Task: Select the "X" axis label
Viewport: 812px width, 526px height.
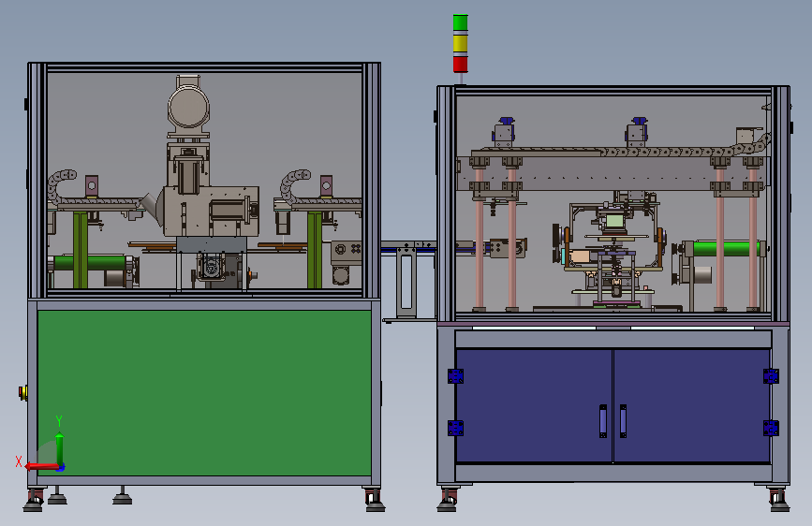Action: click(x=19, y=461)
